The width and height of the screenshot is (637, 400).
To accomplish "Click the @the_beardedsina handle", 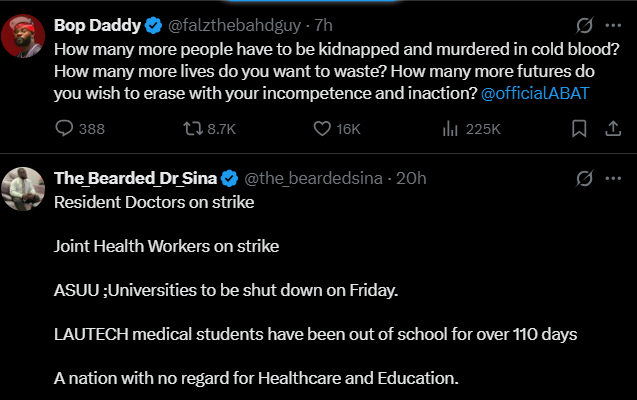I will tap(313, 178).
